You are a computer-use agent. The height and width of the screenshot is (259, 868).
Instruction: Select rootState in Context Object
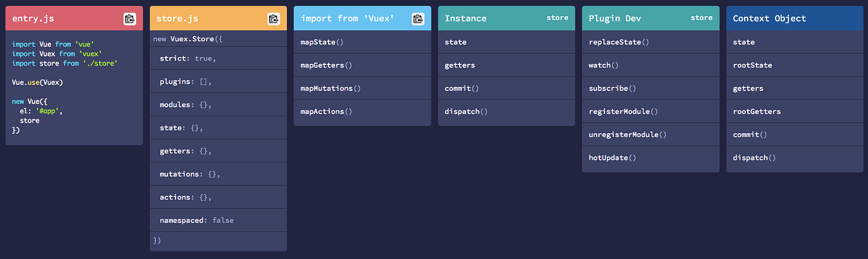tap(795, 65)
